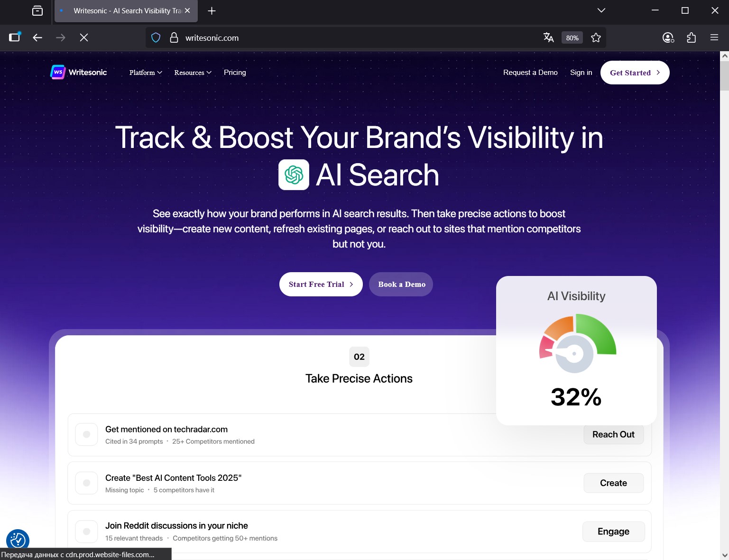Bookmark this page with star
Screen dimensions: 729x560
(596, 37)
